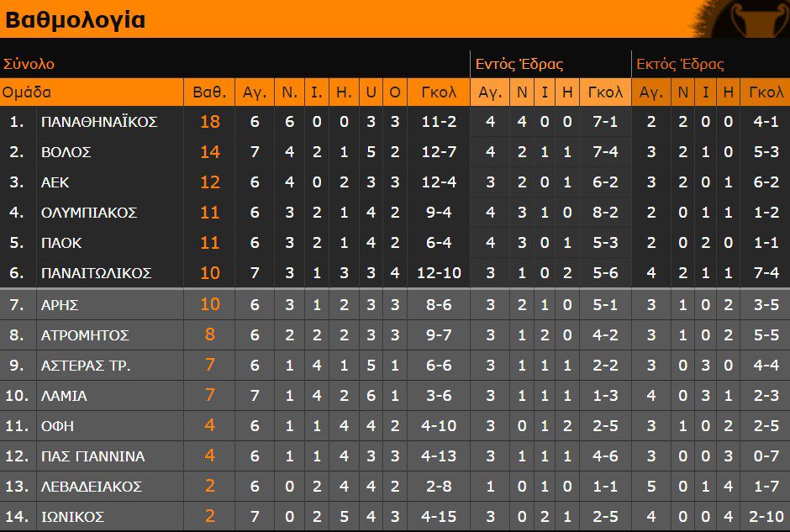Viewport: 790px width, 532px height.
Task: Select the ΑΕΚ team name
Action: [x=55, y=182]
